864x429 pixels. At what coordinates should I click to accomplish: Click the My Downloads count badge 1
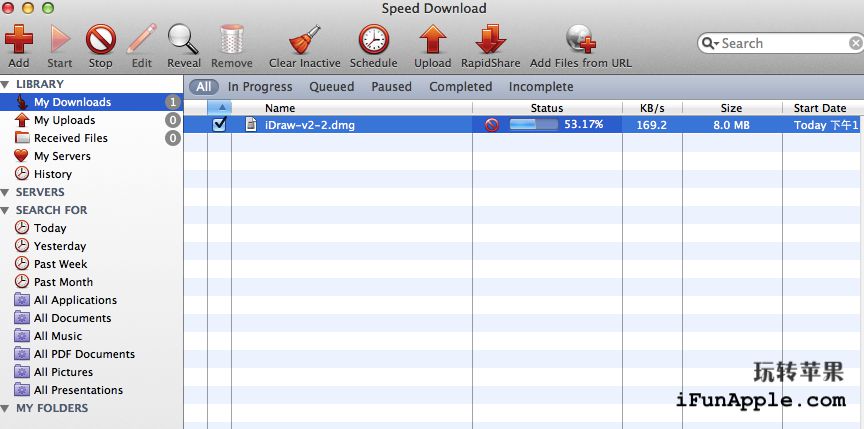tap(172, 102)
